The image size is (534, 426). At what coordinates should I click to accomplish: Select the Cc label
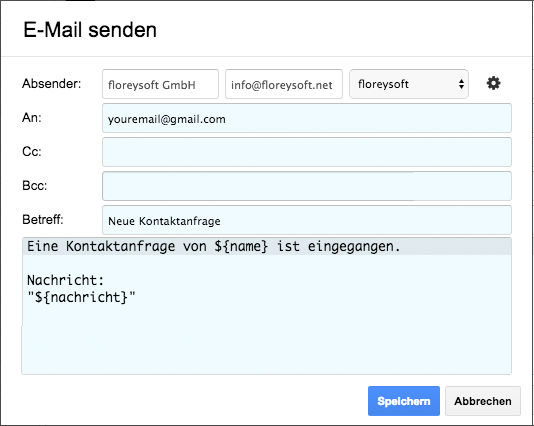(x=32, y=152)
